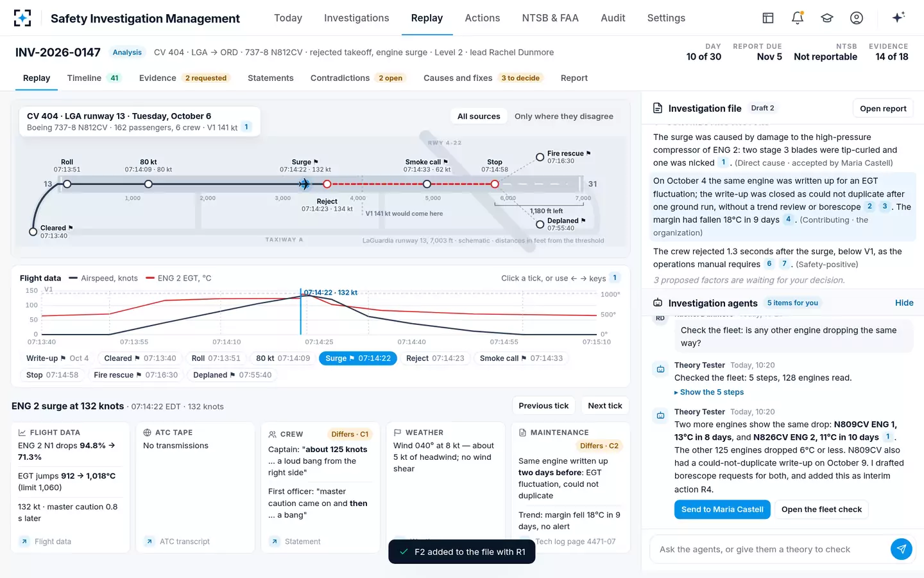Switch to the Timeline tab
The width and height of the screenshot is (924, 578).
(x=94, y=78)
